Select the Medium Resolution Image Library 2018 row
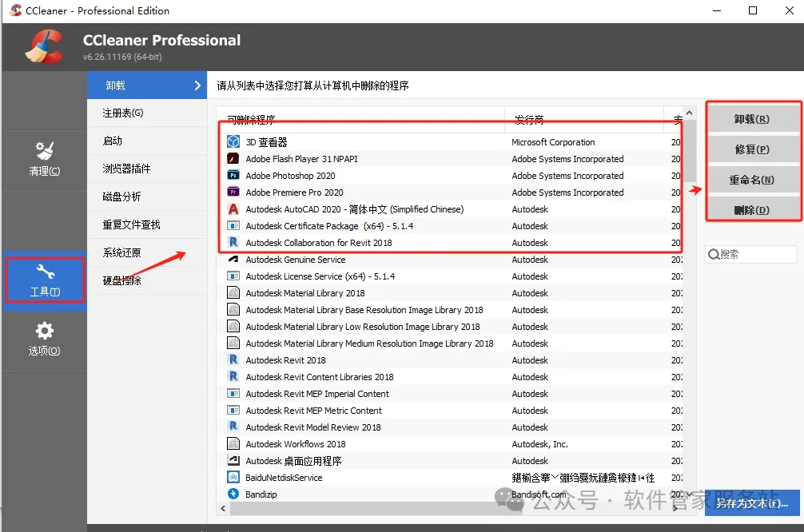Viewport: 804px width, 532px height. tap(450, 343)
